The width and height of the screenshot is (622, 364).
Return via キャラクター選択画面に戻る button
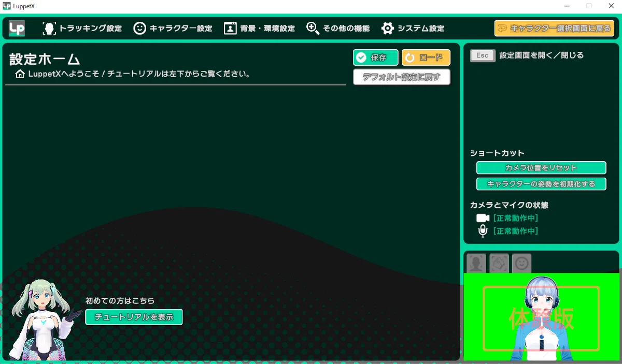click(554, 28)
